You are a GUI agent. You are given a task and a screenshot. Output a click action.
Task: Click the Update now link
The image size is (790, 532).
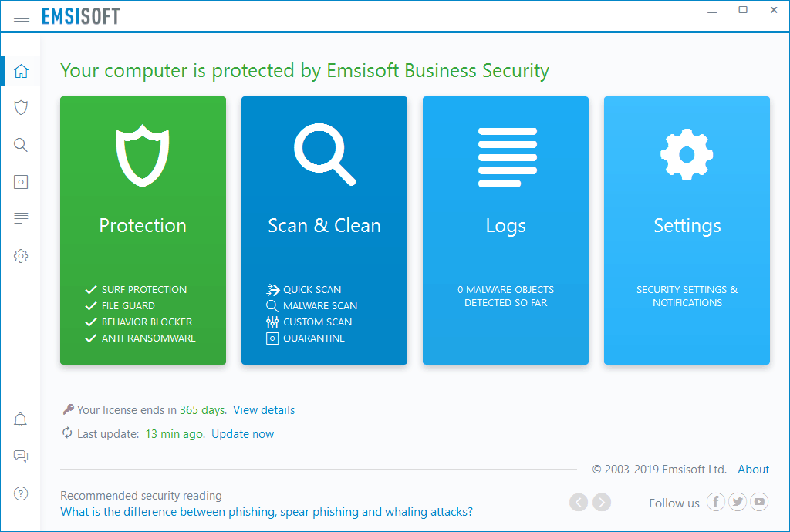tap(242, 434)
